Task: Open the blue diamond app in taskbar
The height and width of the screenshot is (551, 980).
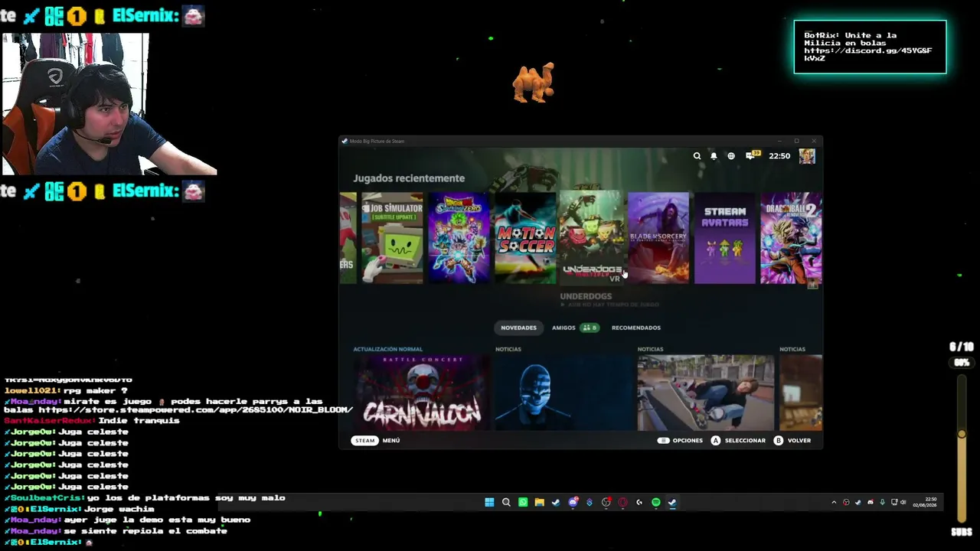Action: pos(590,502)
